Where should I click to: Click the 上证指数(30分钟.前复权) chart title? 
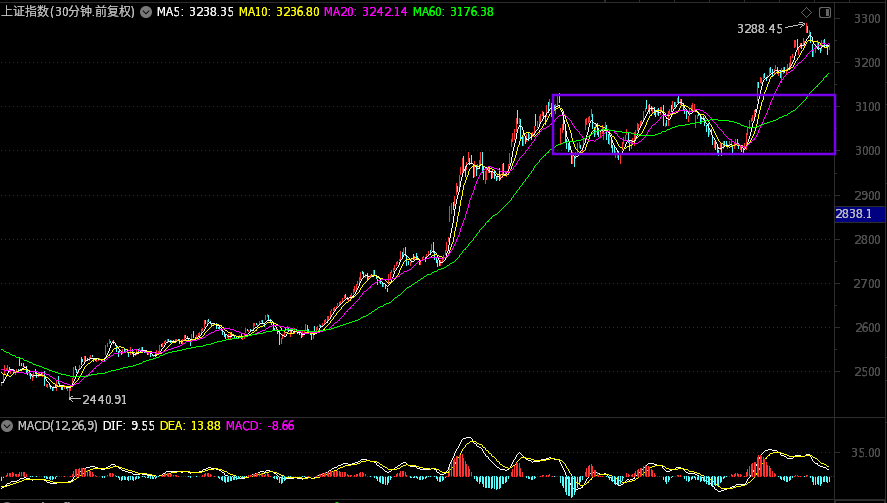[68, 12]
